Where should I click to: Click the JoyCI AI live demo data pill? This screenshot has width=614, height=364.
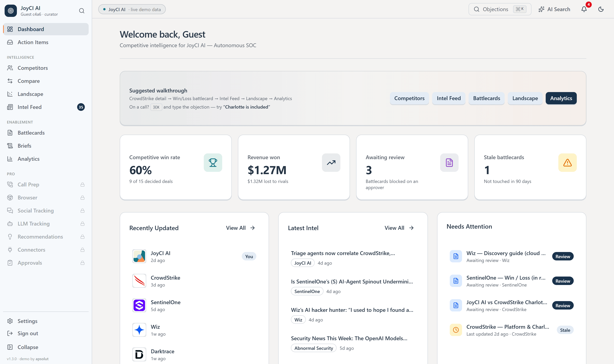point(132,9)
